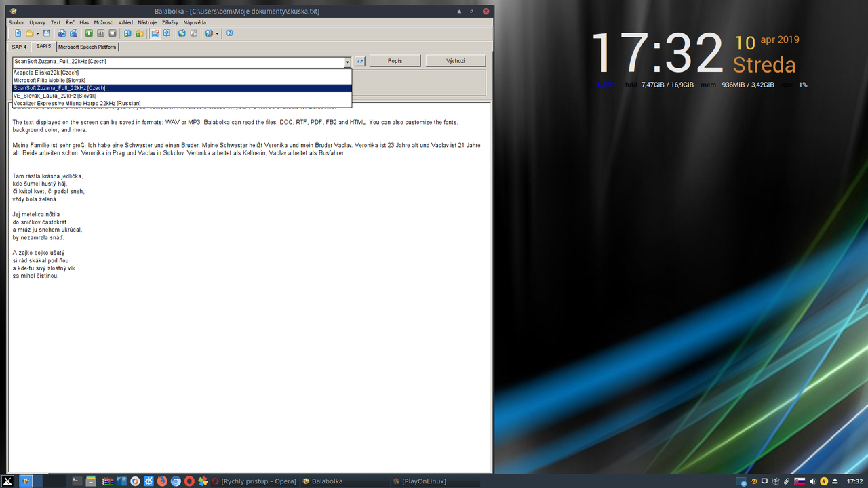Open the Nápověda menu
This screenshot has height=488, width=868.
click(x=195, y=22)
